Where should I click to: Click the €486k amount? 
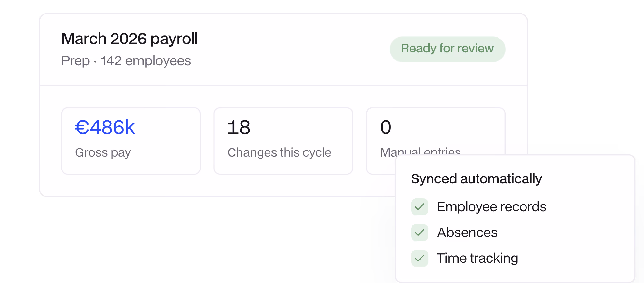pos(105,127)
